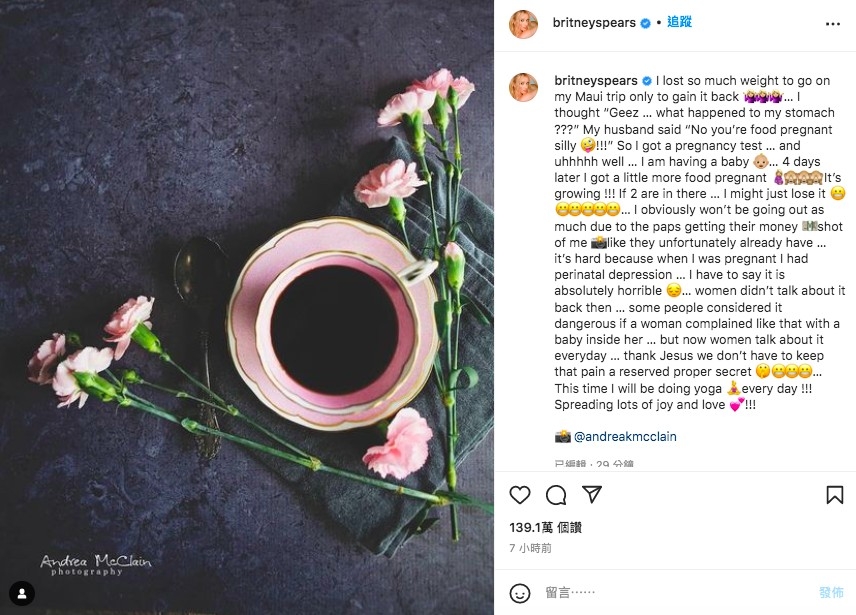Open britneyspears header profile picture
The width and height of the screenshot is (856, 615).
(523, 23)
